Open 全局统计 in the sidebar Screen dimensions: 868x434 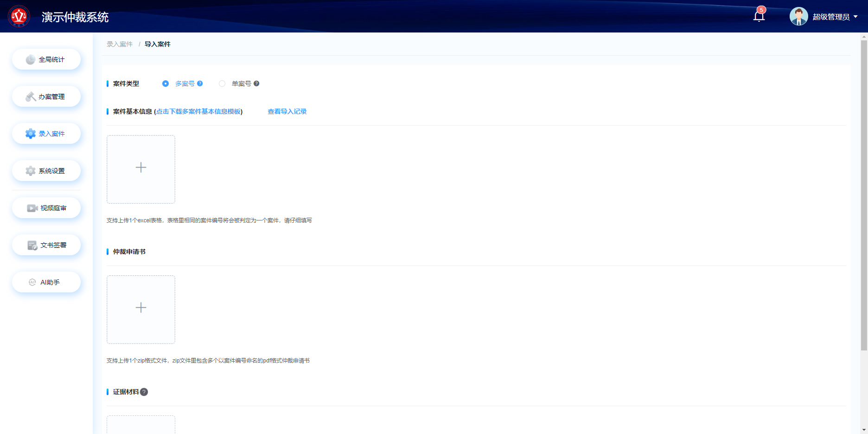coord(46,59)
